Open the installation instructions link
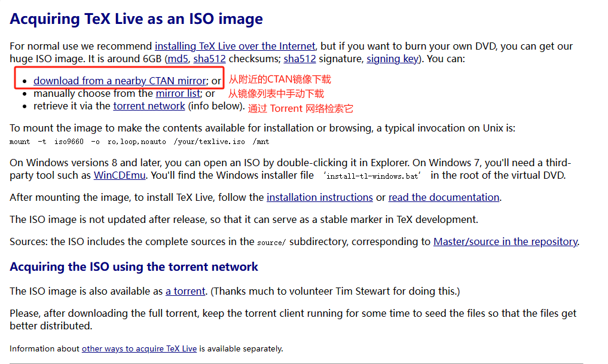The width and height of the screenshot is (608, 364). 319,197
